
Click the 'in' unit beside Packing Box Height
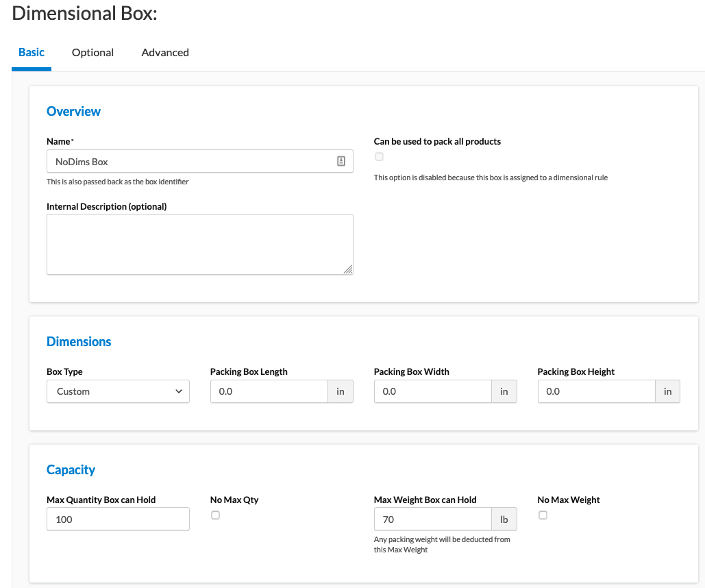point(667,392)
